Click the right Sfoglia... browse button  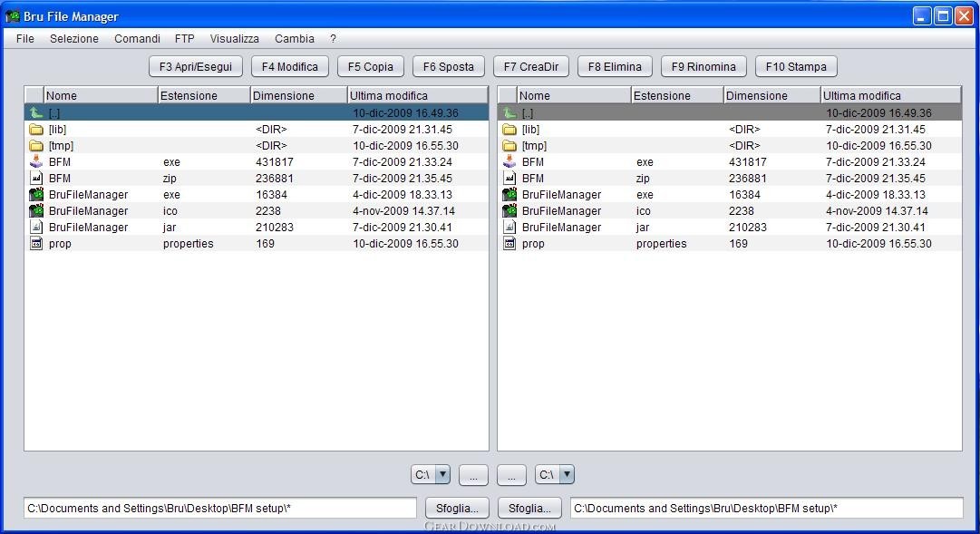(529, 509)
